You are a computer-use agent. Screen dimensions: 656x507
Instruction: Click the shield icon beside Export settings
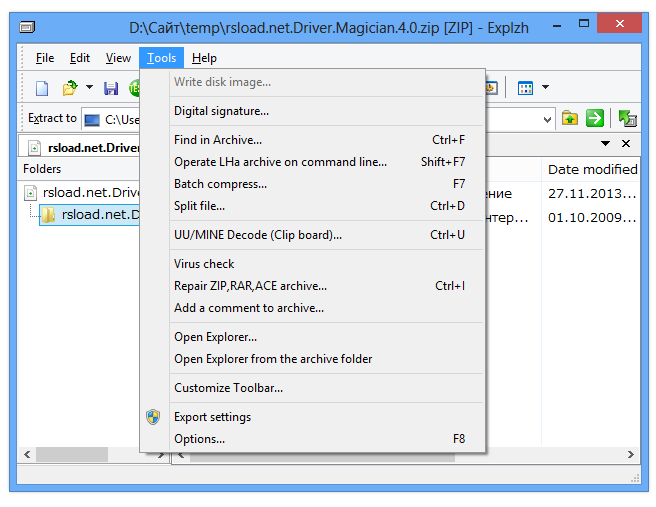[x=153, y=417]
